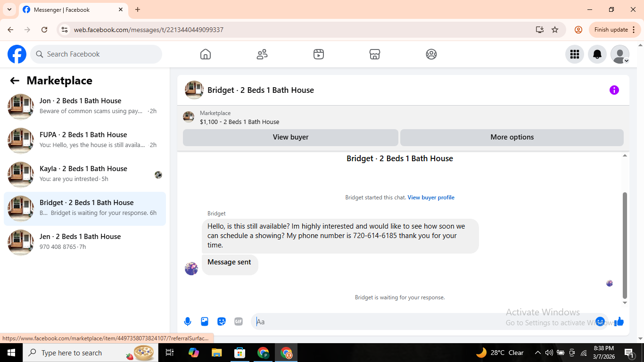
Task: Click the Search Facebook field
Action: click(x=96, y=54)
